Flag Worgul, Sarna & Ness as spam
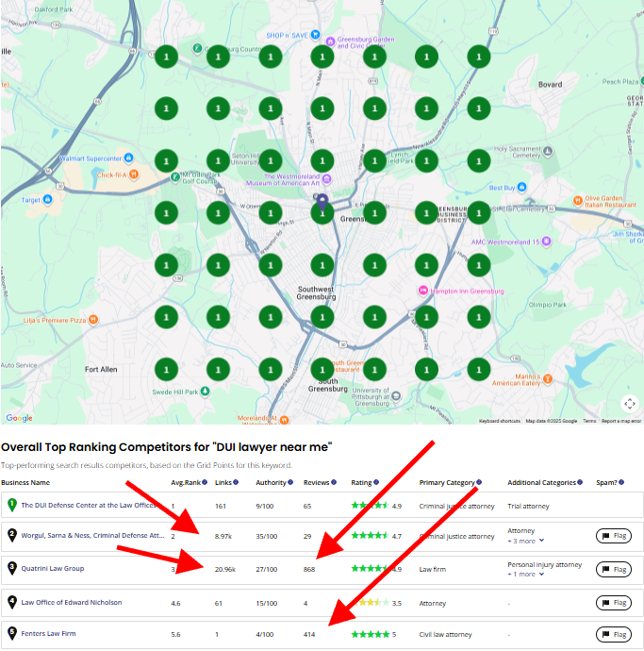This screenshot has width=644, height=651. [614, 536]
